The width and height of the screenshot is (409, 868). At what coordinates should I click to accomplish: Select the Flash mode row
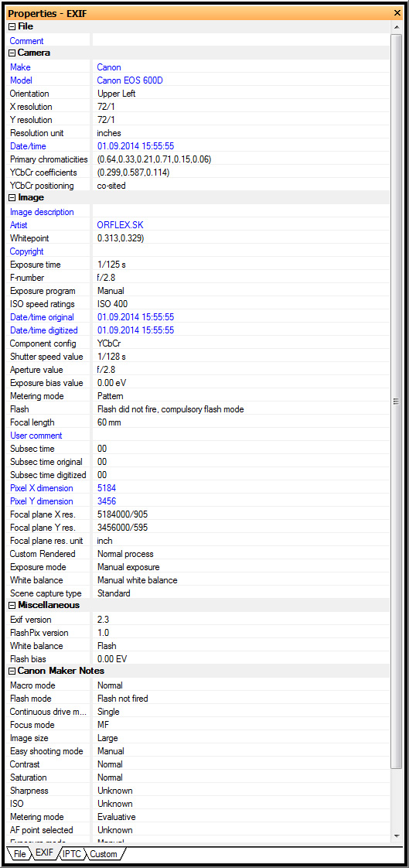pos(198,699)
